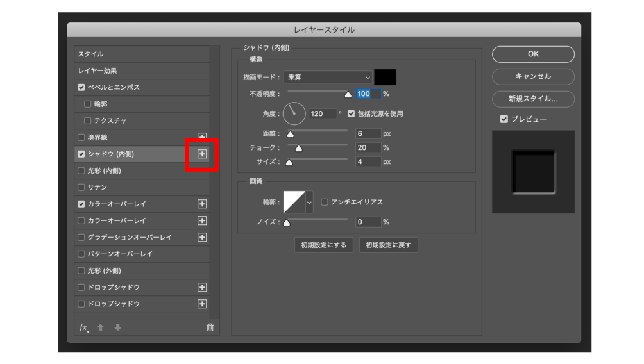Move effect up with up arrow icon
Screen dimensions: 644x364
click(101, 327)
